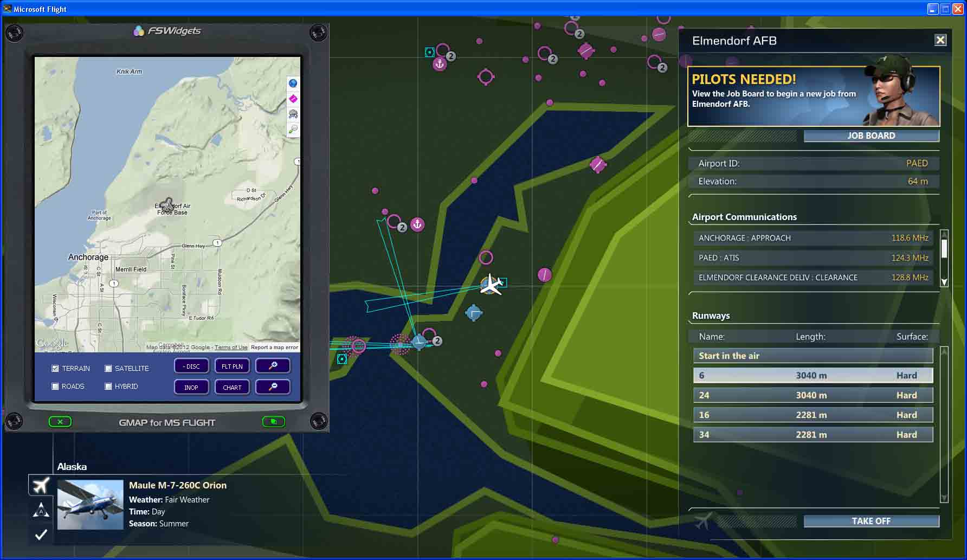Select runway 16 row
This screenshot has height=560, width=967.
pyautogui.click(x=813, y=415)
